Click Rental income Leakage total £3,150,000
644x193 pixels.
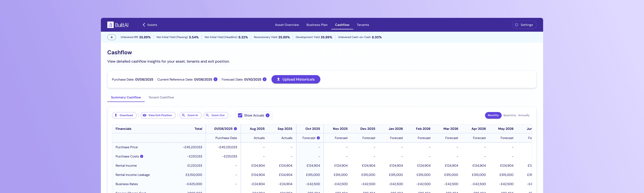194,175
